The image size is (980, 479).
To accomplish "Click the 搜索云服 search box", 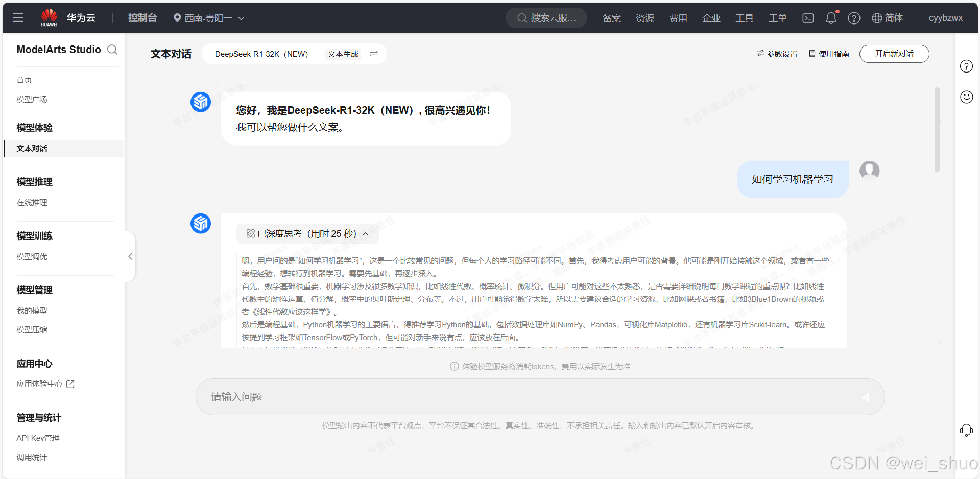I will [546, 18].
